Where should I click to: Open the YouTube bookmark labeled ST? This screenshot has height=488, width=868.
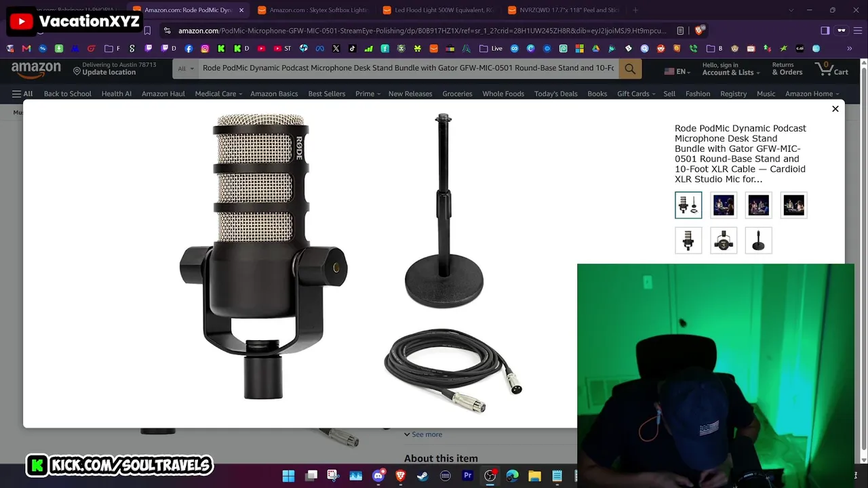(282, 49)
